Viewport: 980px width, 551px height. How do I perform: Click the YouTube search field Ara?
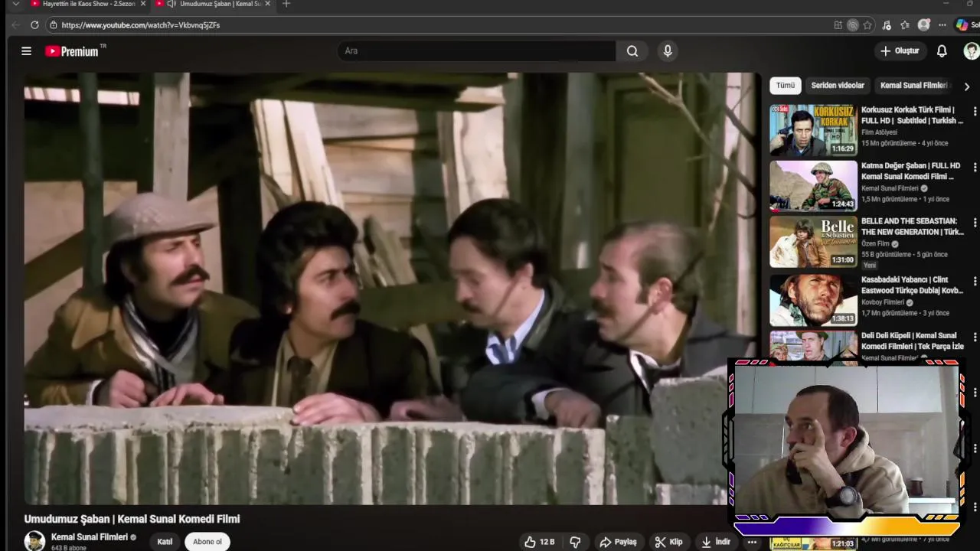[x=476, y=51]
